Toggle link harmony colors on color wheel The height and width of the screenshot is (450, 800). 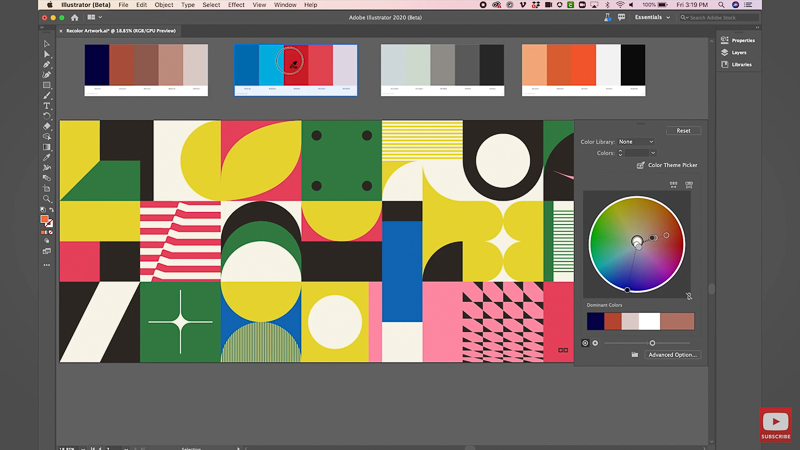[689, 296]
